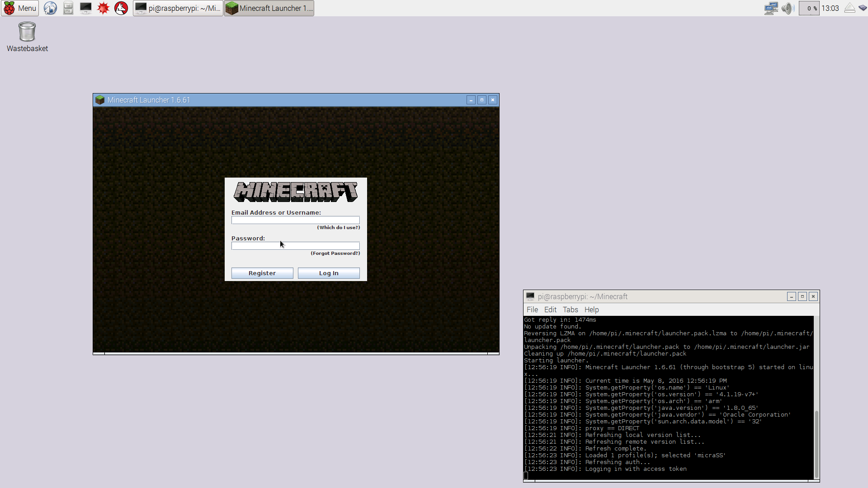Open the Raspberry Pi Menu button
The width and height of the screenshot is (868, 488).
(x=20, y=8)
